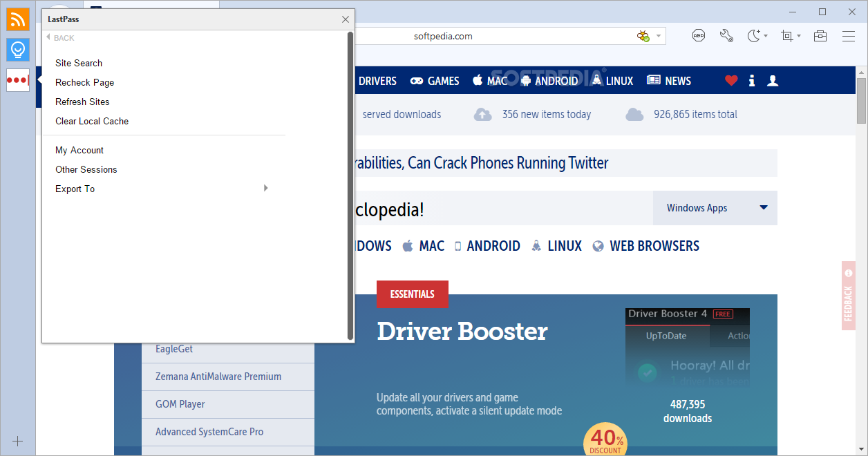Click the bee icon in address bar

point(643,36)
